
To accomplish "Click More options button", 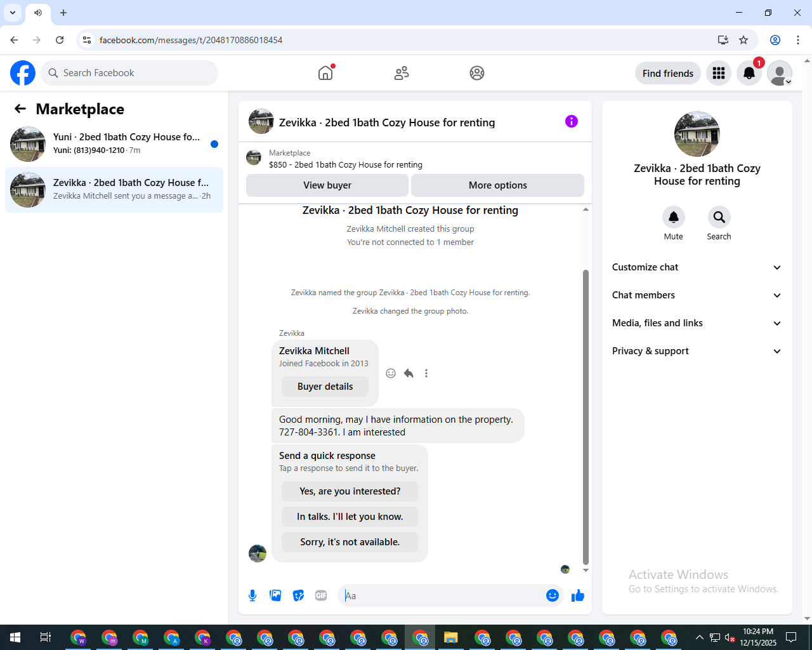I will pyautogui.click(x=498, y=185).
